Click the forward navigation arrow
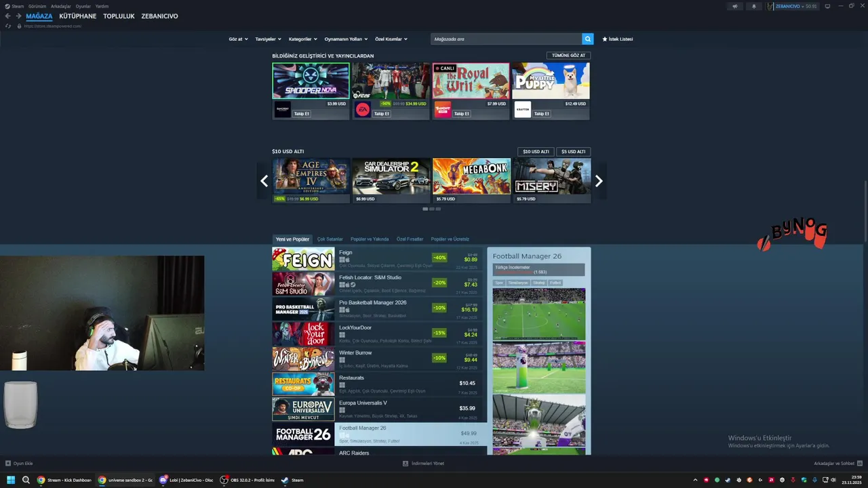 click(x=18, y=16)
